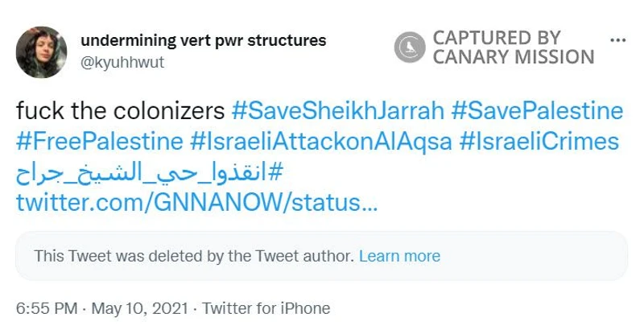Viewport: 644px width, 330px height.
Task: Open the "undermining vert pwr structures" display name
Action: [x=204, y=40]
